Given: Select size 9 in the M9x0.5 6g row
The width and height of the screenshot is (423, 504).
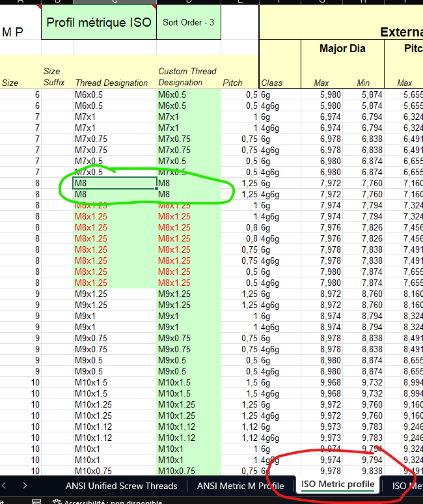Looking at the screenshot, I should click(21, 360).
